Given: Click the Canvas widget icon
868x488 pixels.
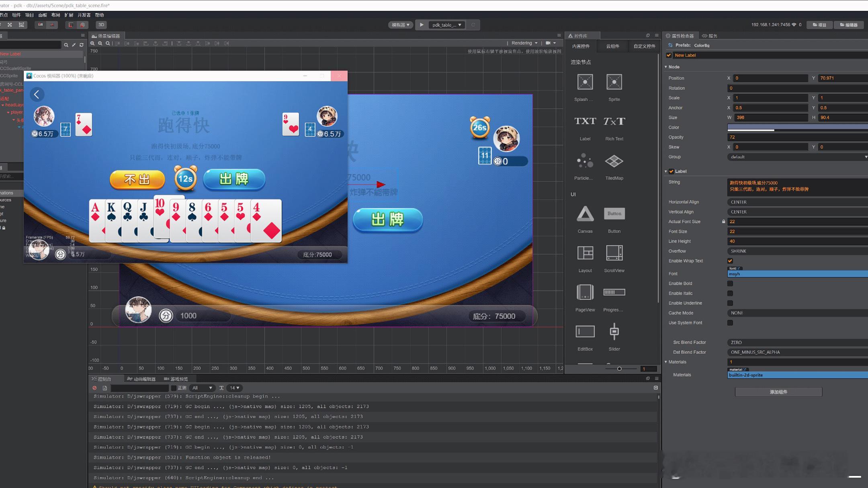Looking at the screenshot, I should click(x=585, y=214).
